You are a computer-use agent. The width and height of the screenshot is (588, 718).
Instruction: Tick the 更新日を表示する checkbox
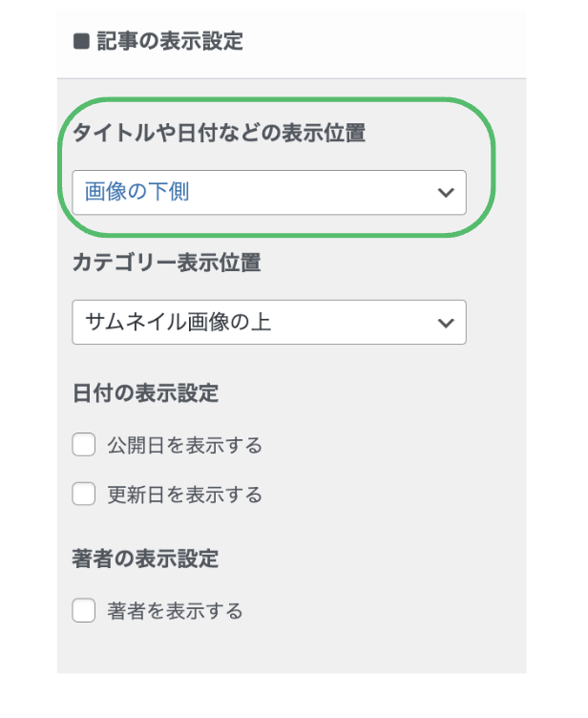pos(84,495)
